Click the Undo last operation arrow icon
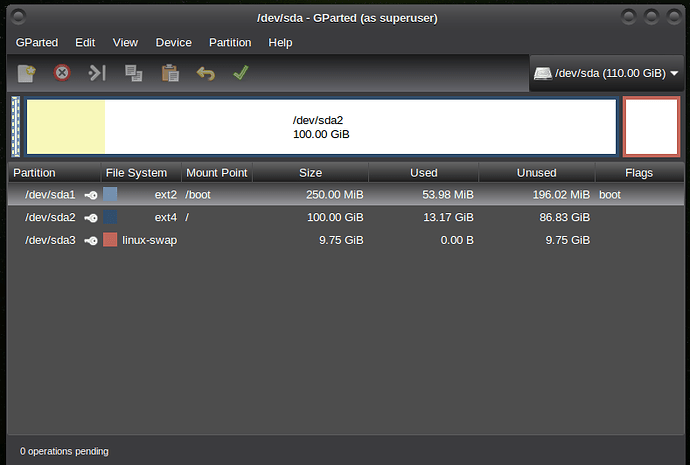Image resolution: width=690 pixels, height=465 pixels. [206, 73]
